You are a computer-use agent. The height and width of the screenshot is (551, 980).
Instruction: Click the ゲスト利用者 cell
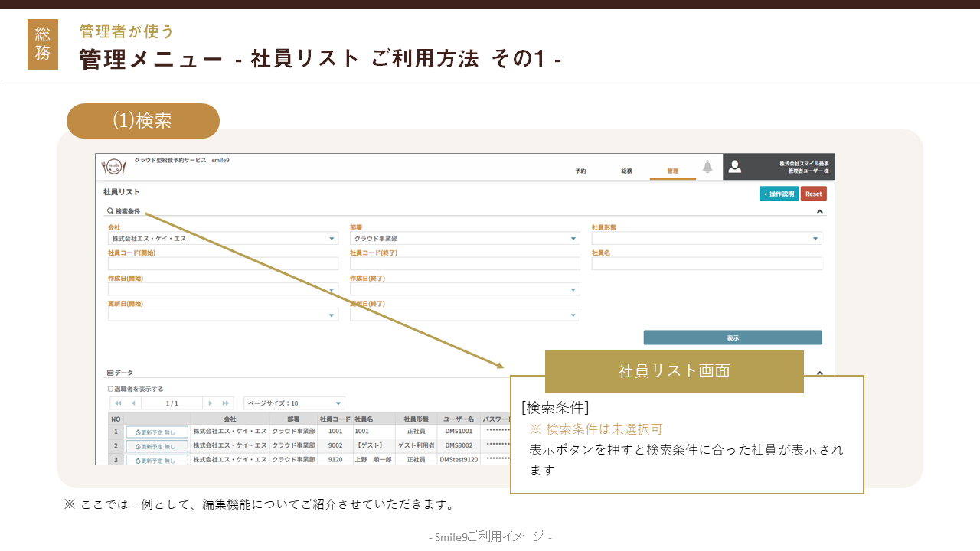click(416, 445)
